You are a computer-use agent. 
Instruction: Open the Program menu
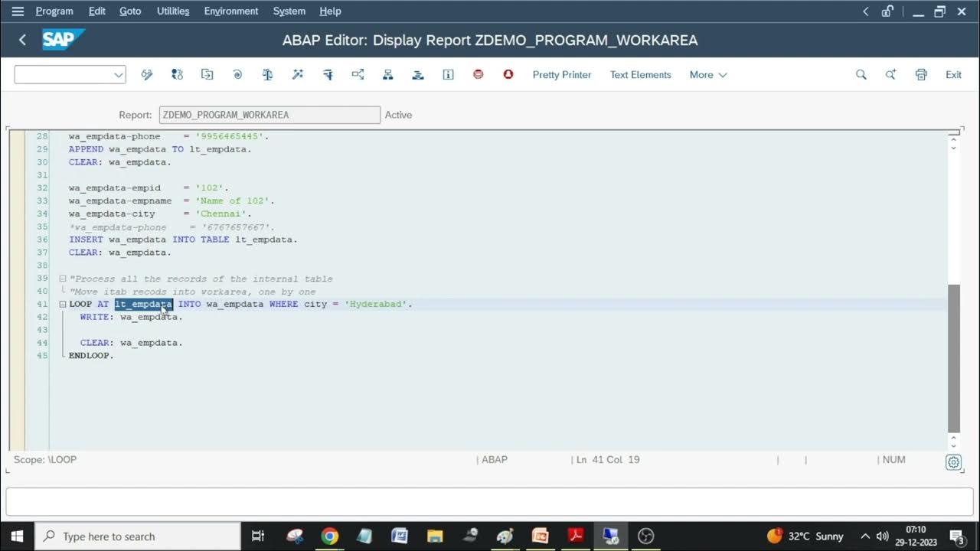tap(54, 11)
